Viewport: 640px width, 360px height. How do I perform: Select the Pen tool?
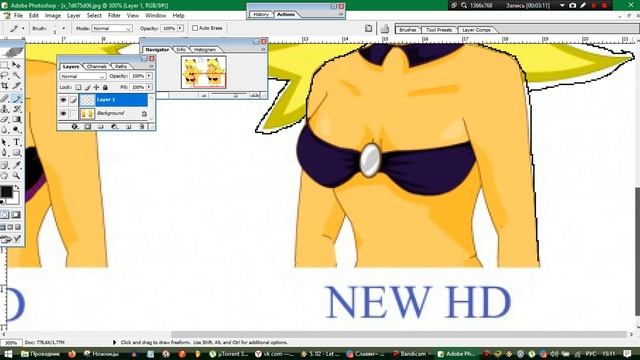4,153
